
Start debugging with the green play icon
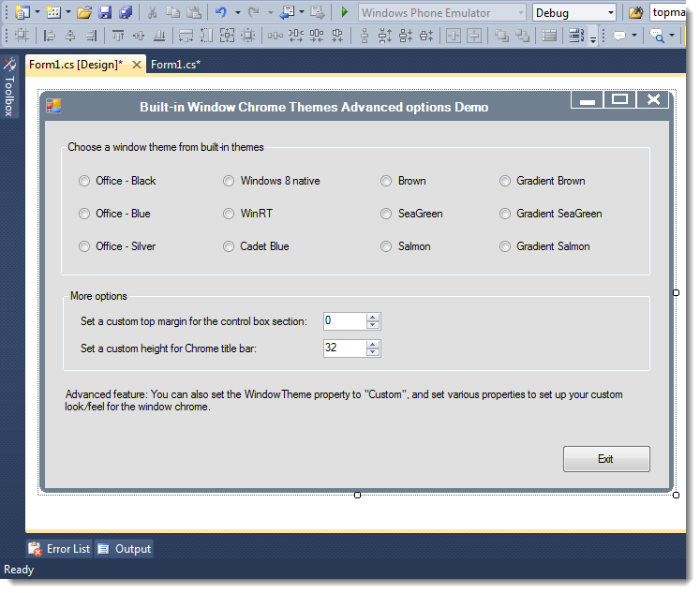(344, 12)
